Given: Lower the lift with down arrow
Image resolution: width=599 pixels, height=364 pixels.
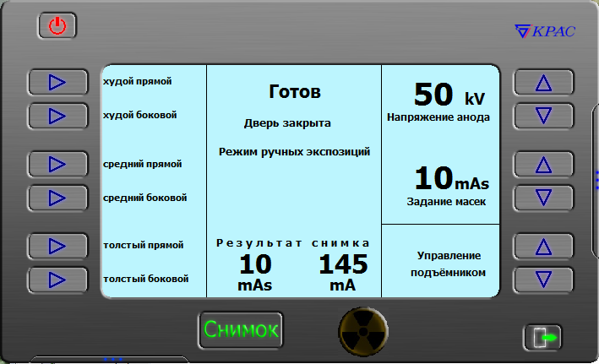Looking at the screenshot, I should 543,279.
